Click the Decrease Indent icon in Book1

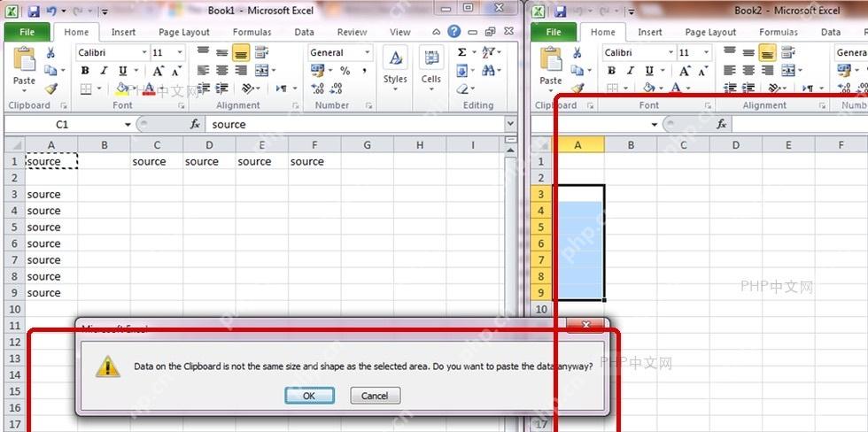coord(204,88)
